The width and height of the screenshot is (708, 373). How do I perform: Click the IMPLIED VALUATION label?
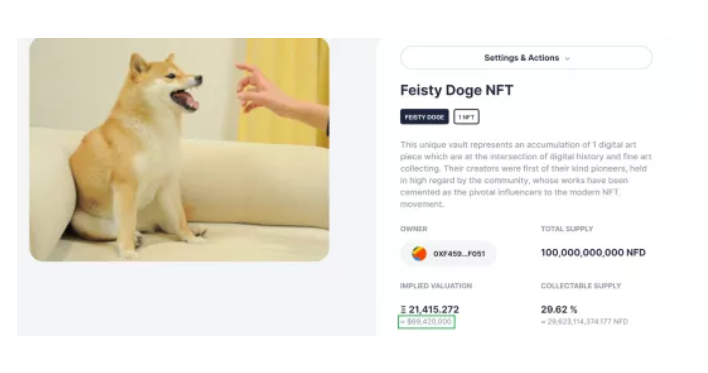(436, 286)
